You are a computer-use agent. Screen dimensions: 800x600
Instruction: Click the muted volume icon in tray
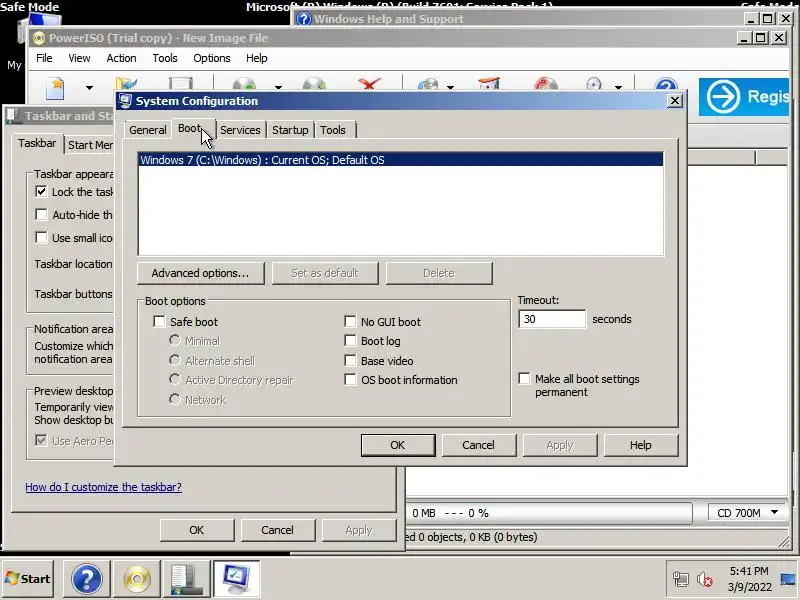(705, 579)
